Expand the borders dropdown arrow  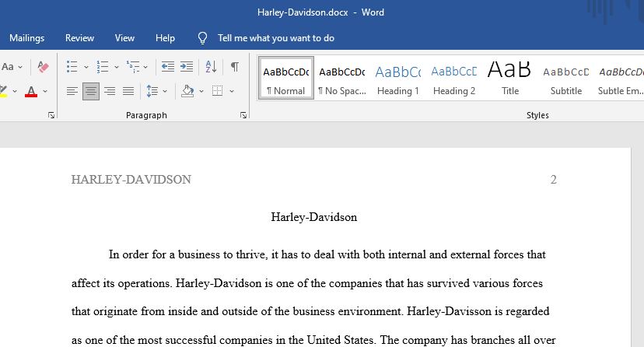tap(232, 91)
